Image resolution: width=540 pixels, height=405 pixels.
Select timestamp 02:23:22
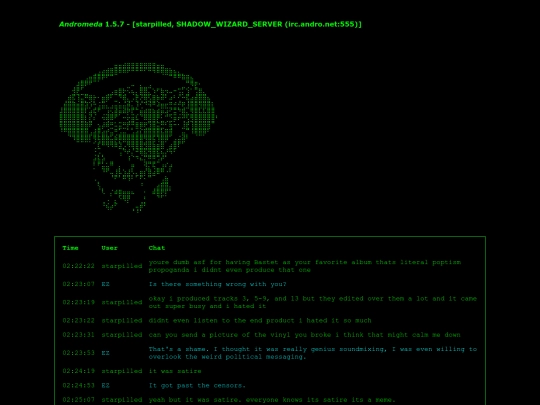[x=79, y=321]
